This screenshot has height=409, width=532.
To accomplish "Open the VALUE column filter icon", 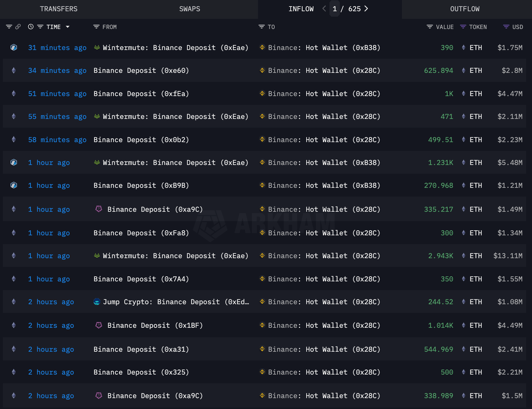I will 430,27.
